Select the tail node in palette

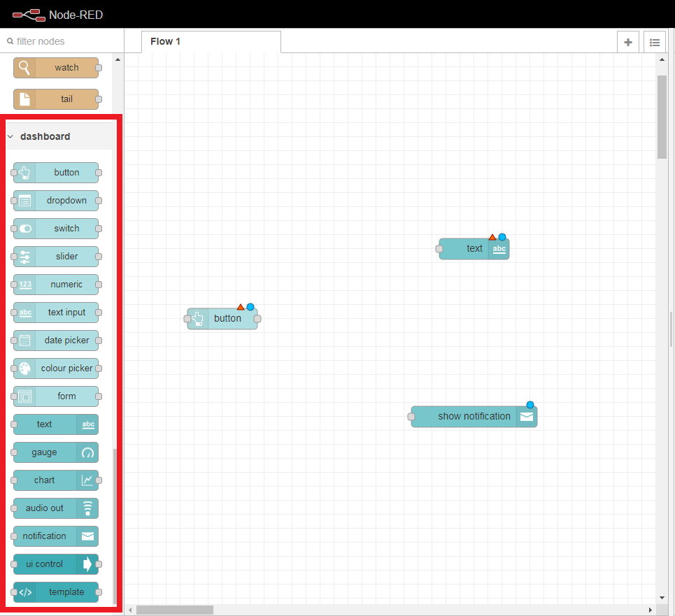(56, 99)
